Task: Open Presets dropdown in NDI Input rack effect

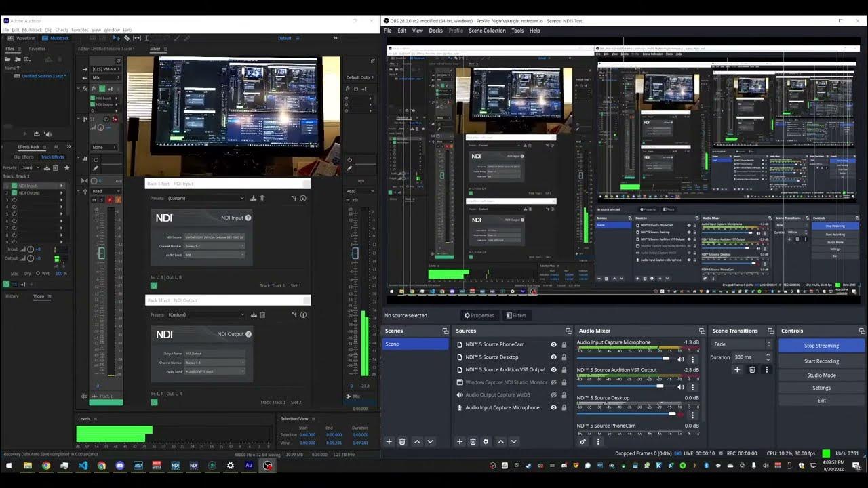Action: click(205, 198)
